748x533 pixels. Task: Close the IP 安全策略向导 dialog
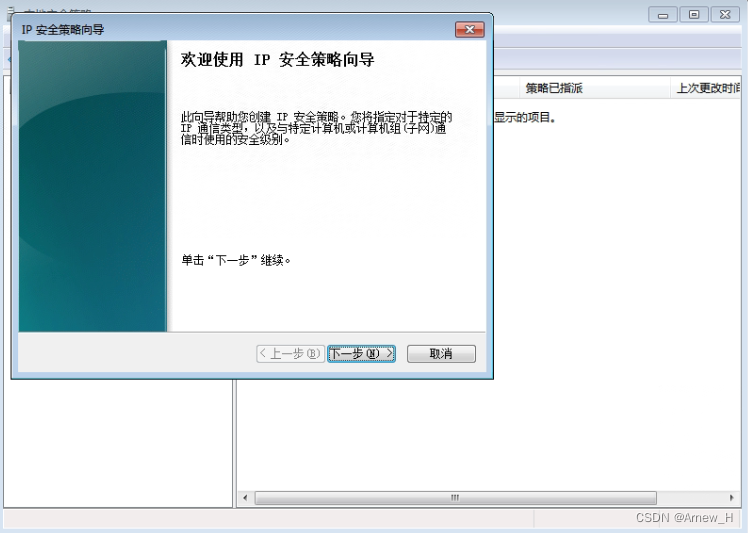[x=469, y=30]
